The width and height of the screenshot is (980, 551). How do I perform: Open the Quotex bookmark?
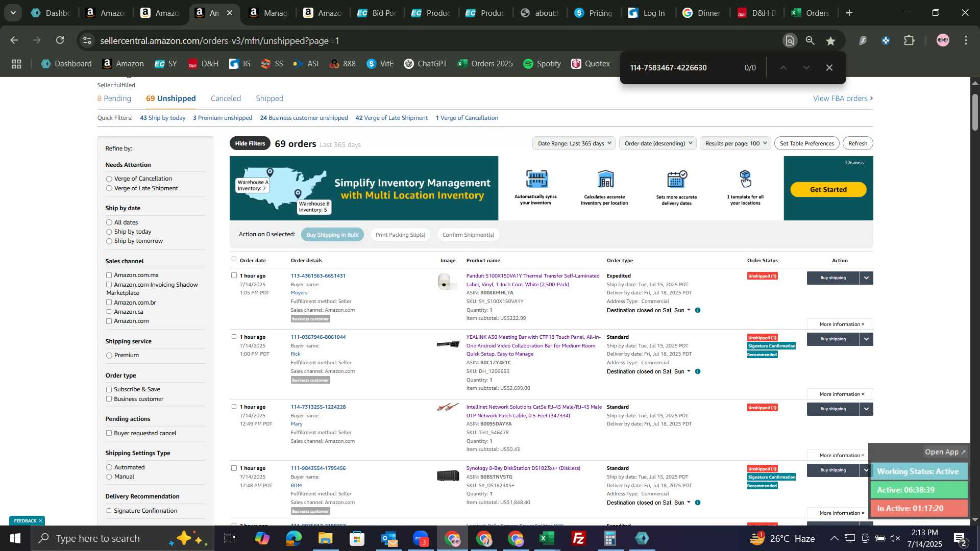591,64
